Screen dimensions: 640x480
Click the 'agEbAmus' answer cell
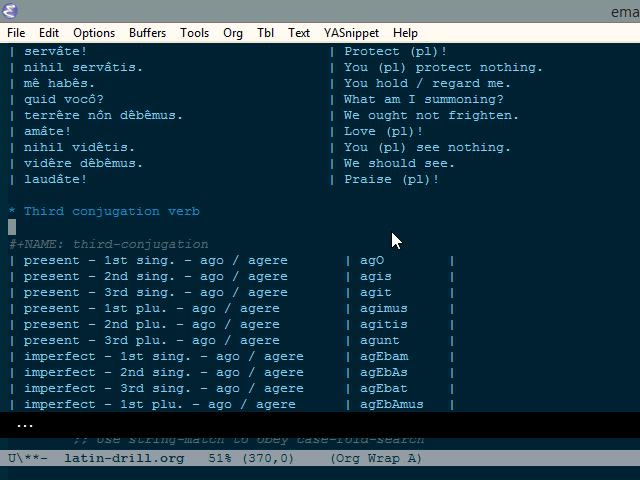391,404
